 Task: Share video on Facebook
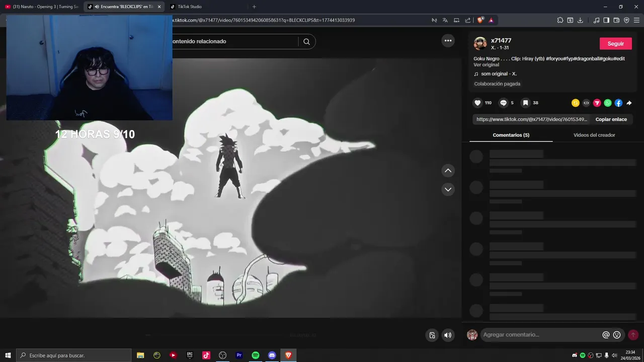pyautogui.click(x=618, y=103)
